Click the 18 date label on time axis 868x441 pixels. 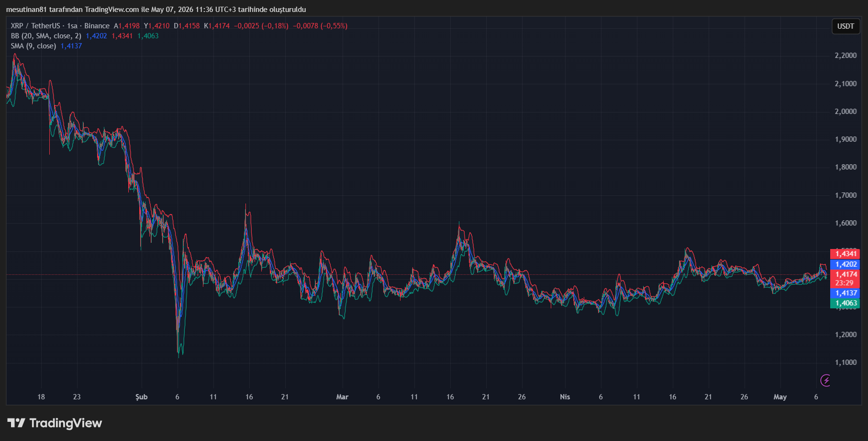click(41, 397)
